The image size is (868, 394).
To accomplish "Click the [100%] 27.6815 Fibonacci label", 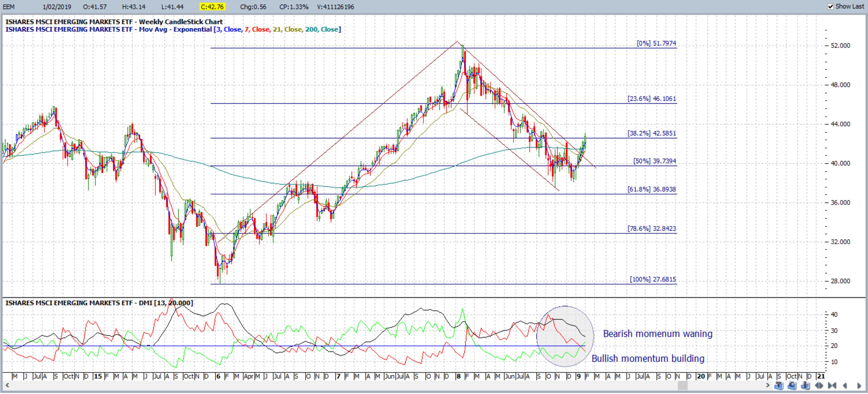I will (x=653, y=280).
